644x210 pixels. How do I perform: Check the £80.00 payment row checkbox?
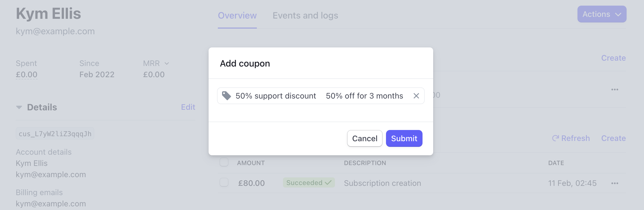224,182
